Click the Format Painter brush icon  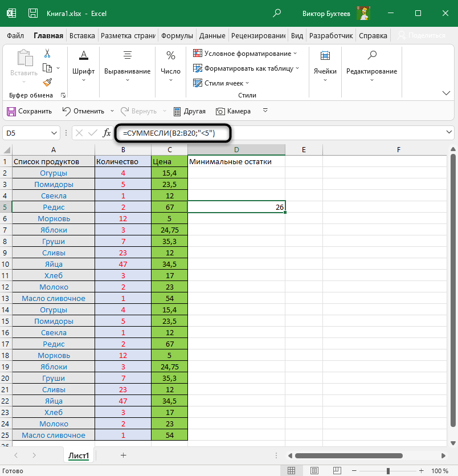point(47,82)
